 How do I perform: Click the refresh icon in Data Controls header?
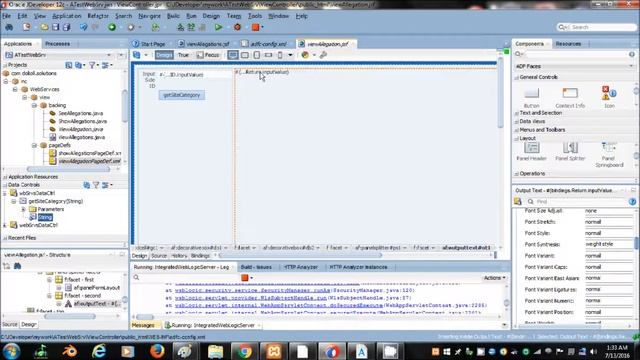[87, 185]
